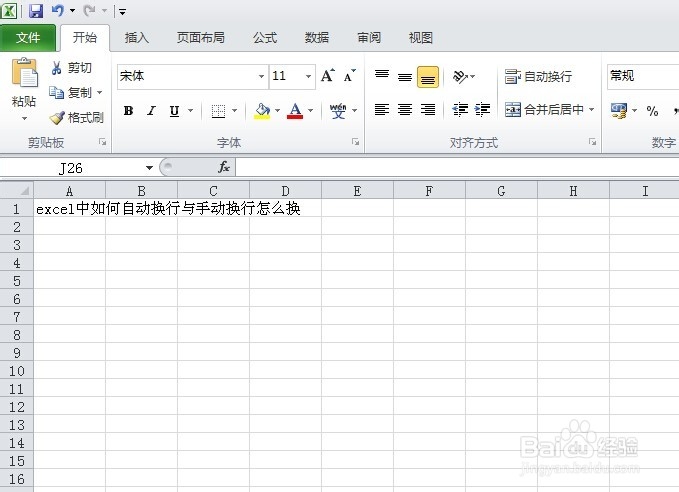Click the fx insert function icon
This screenshot has height=492, width=679.
click(224, 167)
